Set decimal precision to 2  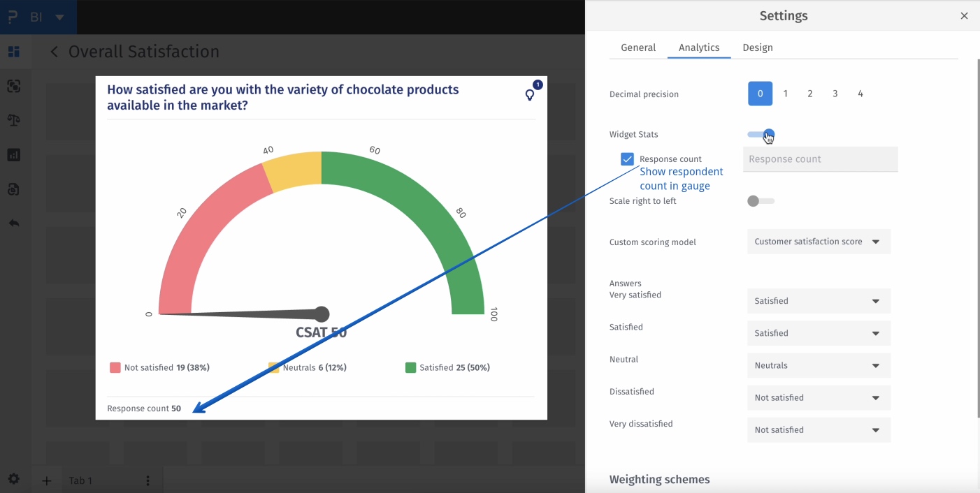810,94
